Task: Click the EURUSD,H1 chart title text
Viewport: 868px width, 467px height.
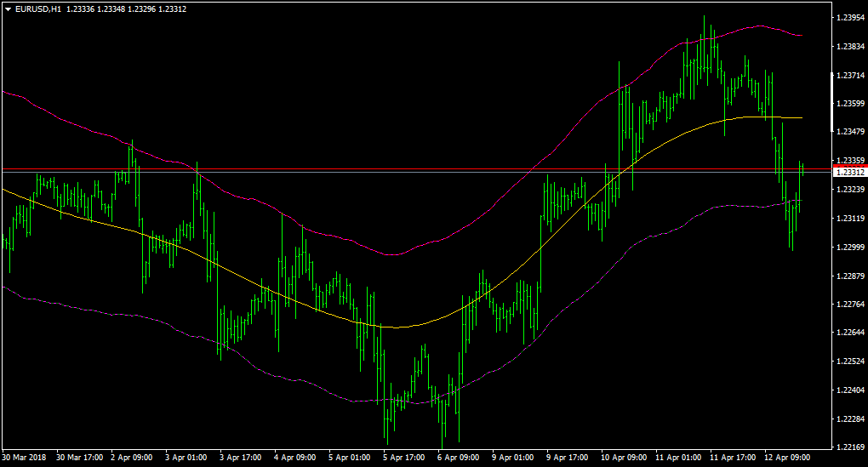Action: pyautogui.click(x=38, y=9)
